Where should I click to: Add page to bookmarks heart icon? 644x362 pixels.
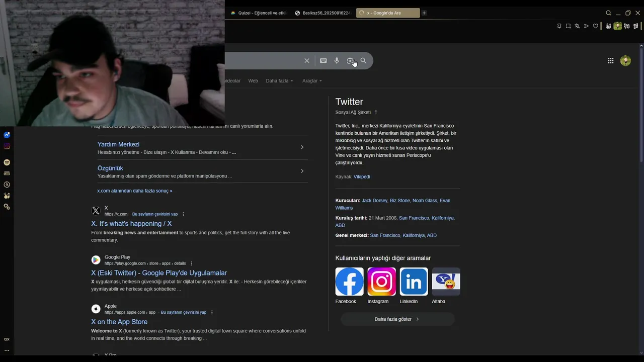[x=595, y=26]
